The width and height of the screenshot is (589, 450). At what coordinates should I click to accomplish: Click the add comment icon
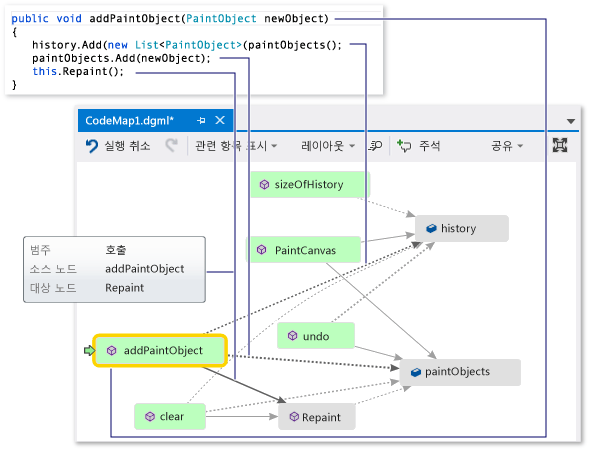click(404, 145)
